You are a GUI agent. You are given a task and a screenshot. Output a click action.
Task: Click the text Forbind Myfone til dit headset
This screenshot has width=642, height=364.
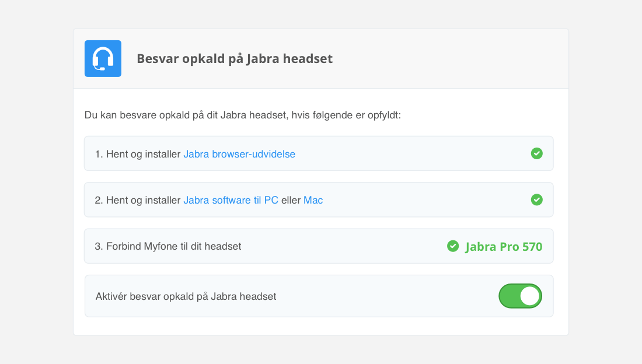(173, 246)
